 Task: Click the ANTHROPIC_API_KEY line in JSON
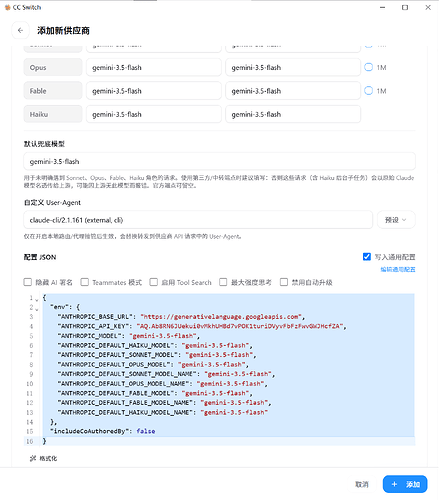pos(202,326)
